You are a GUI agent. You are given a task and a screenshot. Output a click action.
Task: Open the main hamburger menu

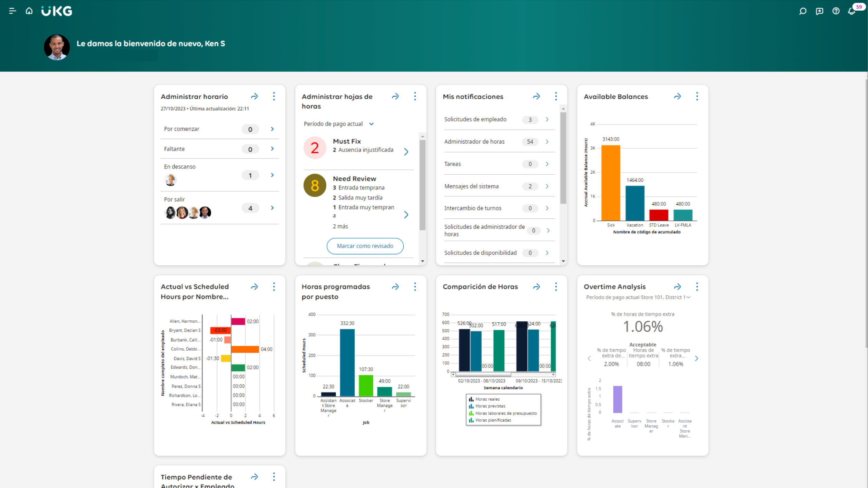pyautogui.click(x=12, y=11)
